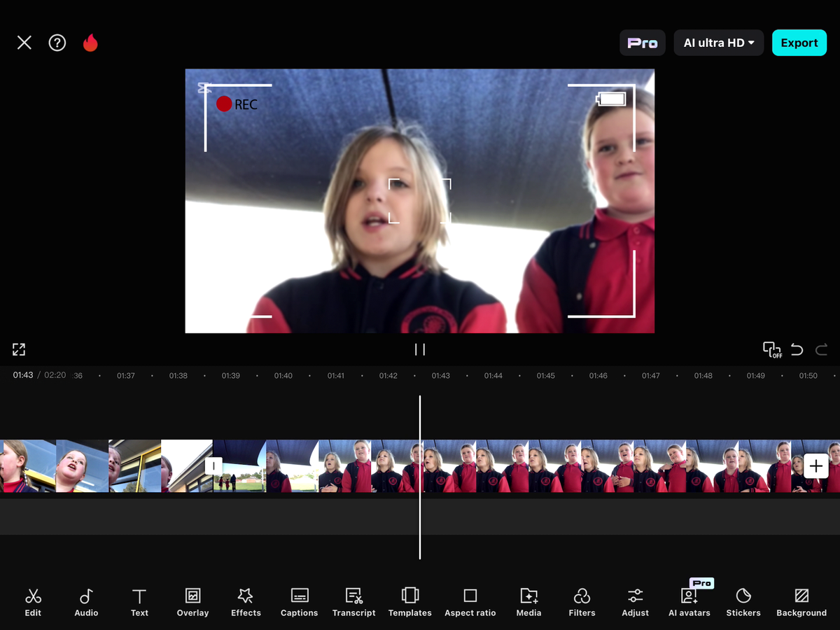Toggle the OFF main track magnet icon
Viewport: 840px width, 630px height.
[x=772, y=349]
